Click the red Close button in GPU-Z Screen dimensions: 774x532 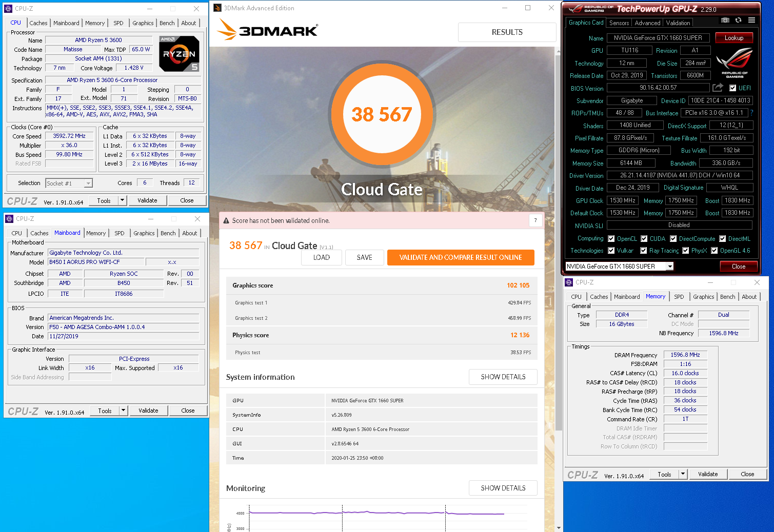pyautogui.click(x=739, y=267)
